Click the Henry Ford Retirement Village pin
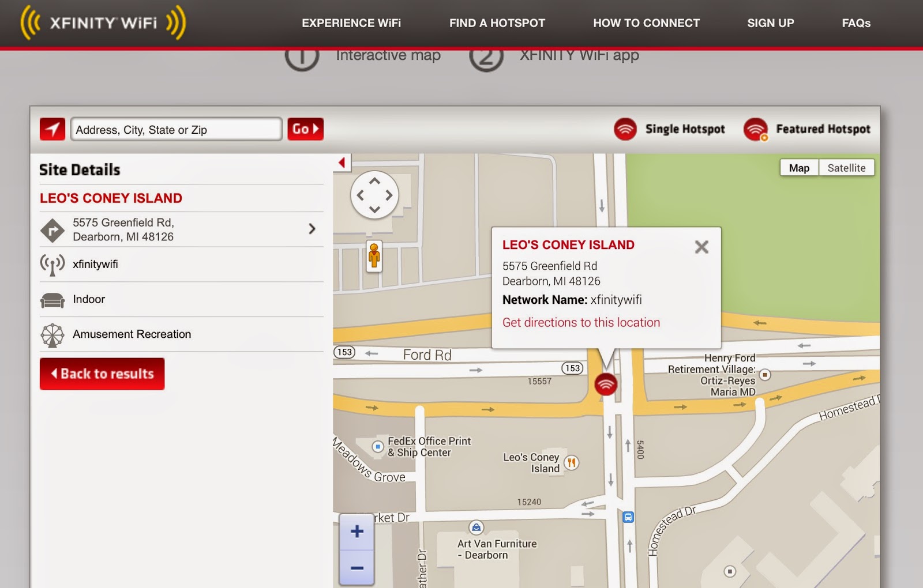Image resolution: width=923 pixels, height=588 pixels. pos(765,375)
